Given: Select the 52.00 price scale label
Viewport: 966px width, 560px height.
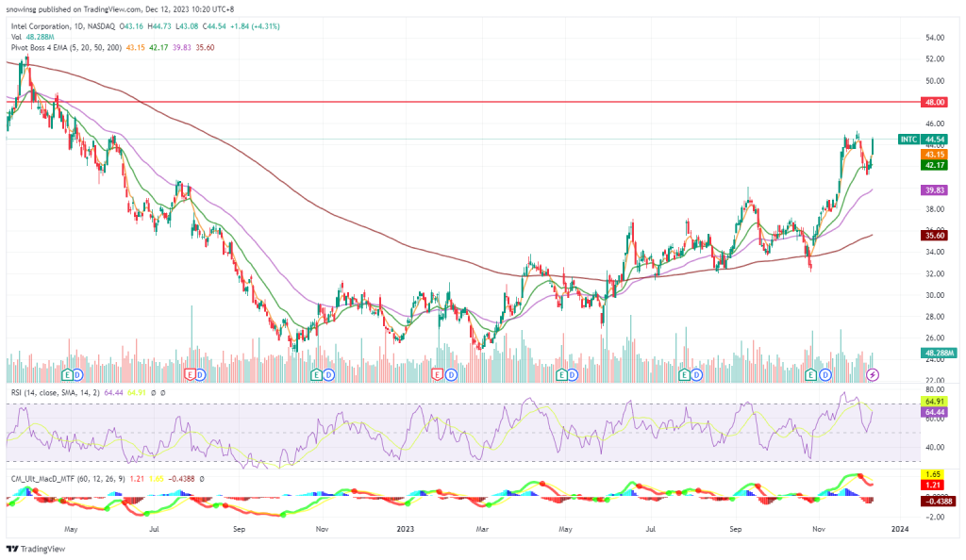Looking at the screenshot, I should click(x=935, y=59).
